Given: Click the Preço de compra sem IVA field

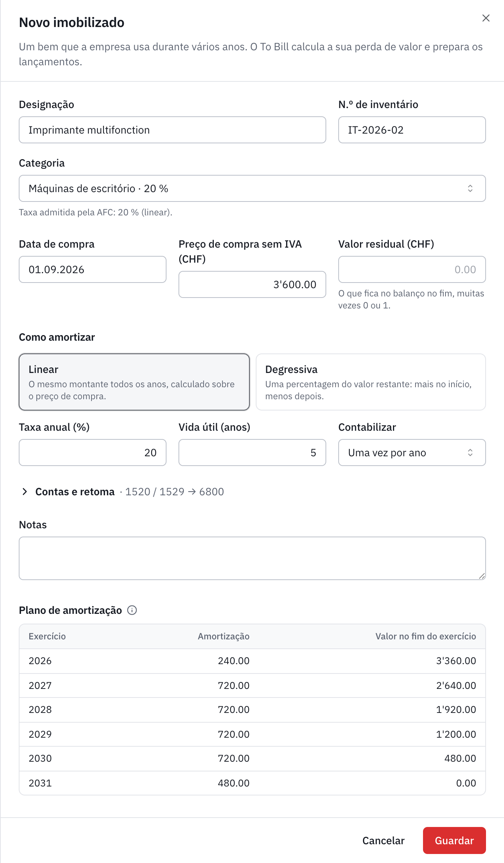Looking at the screenshot, I should point(252,284).
